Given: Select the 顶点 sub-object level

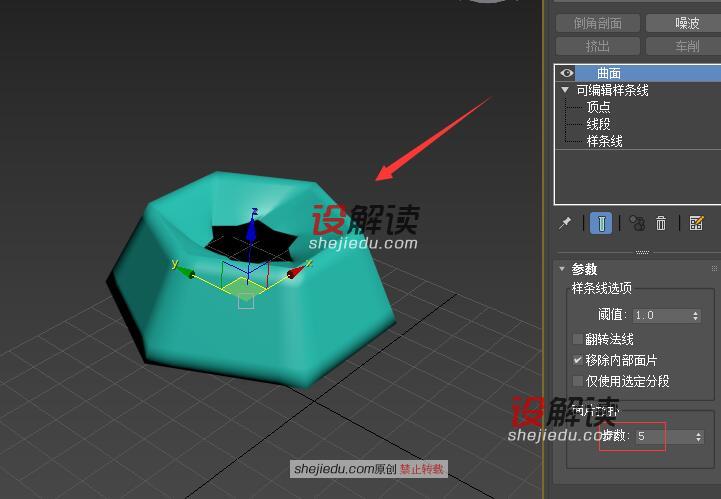Looking at the screenshot, I should 598,107.
